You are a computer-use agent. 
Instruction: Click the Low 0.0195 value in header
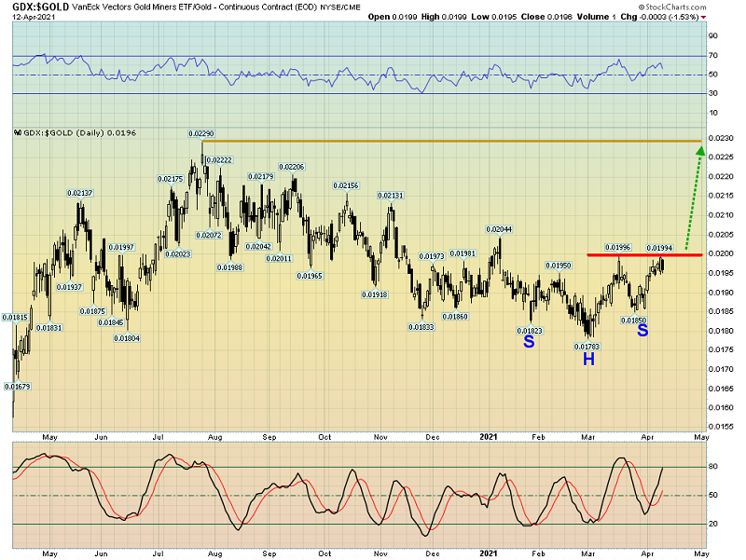pos(494,17)
